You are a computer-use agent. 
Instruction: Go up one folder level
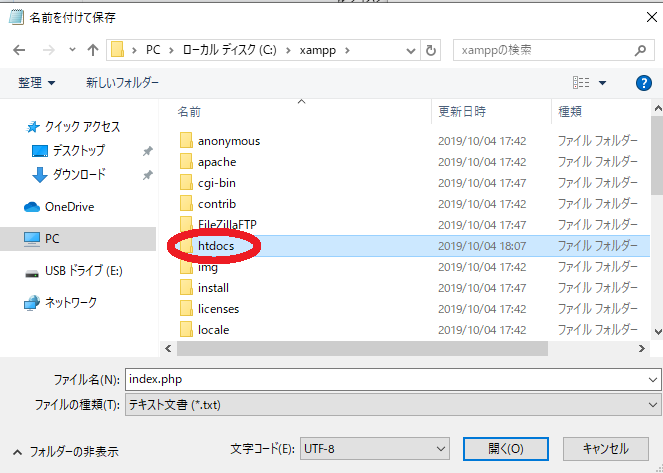pyautogui.click(x=93, y=50)
